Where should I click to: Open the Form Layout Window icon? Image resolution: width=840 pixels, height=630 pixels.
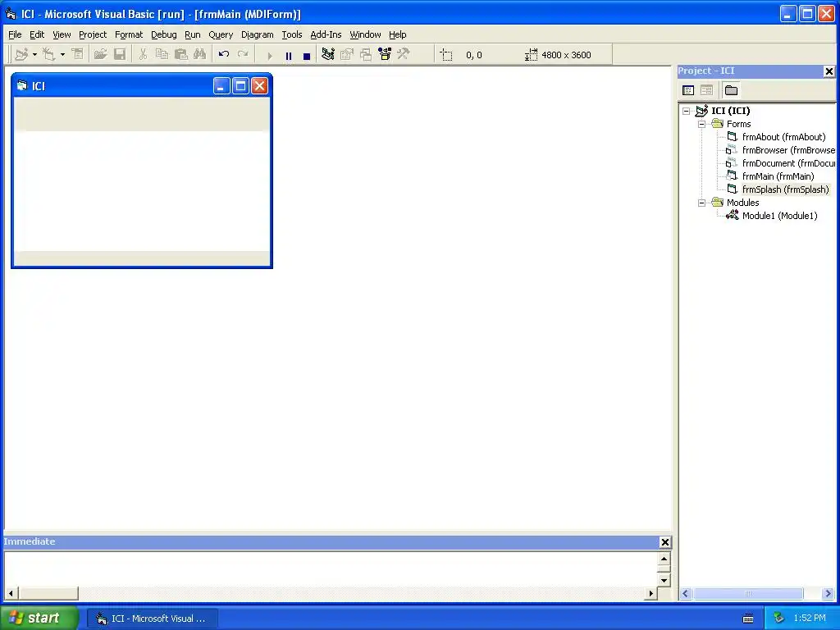[x=366, y=55]
